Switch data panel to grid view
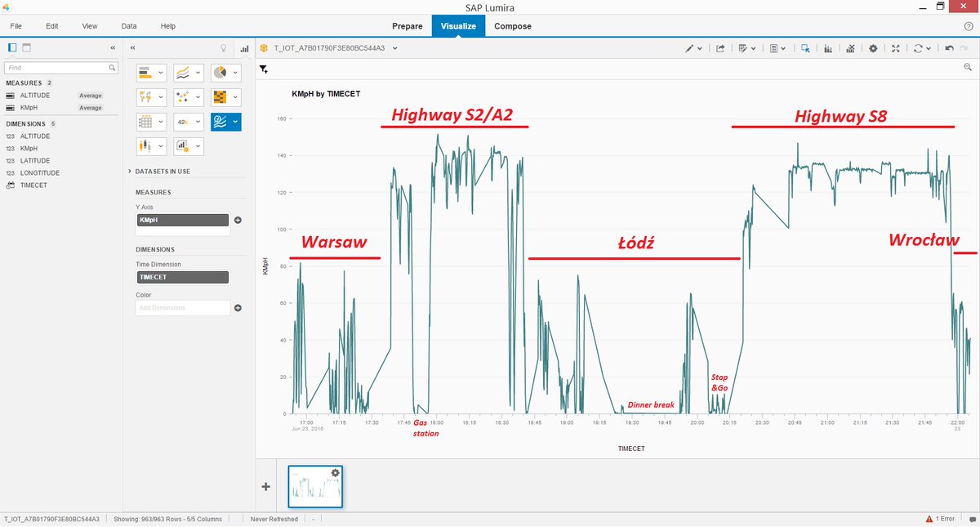980x527 pixels. click(26, 48)
